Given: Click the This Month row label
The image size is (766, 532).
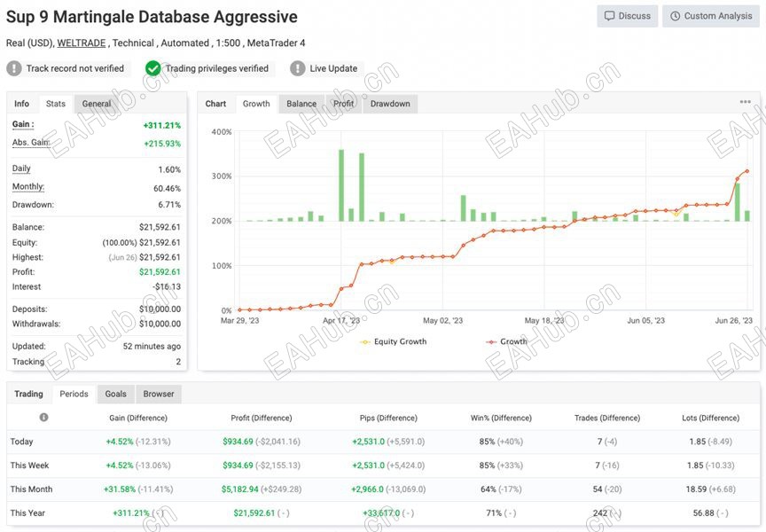Looking at the screenshot, I should pos(31,489).
